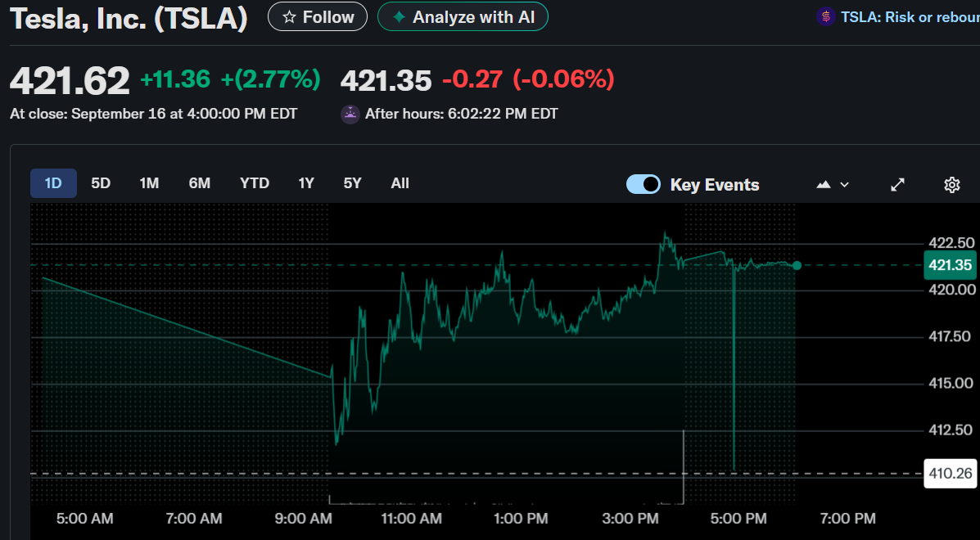Click the 5:00 AM time label
This screenshot has width=980, height=540.
click(85, 518)
